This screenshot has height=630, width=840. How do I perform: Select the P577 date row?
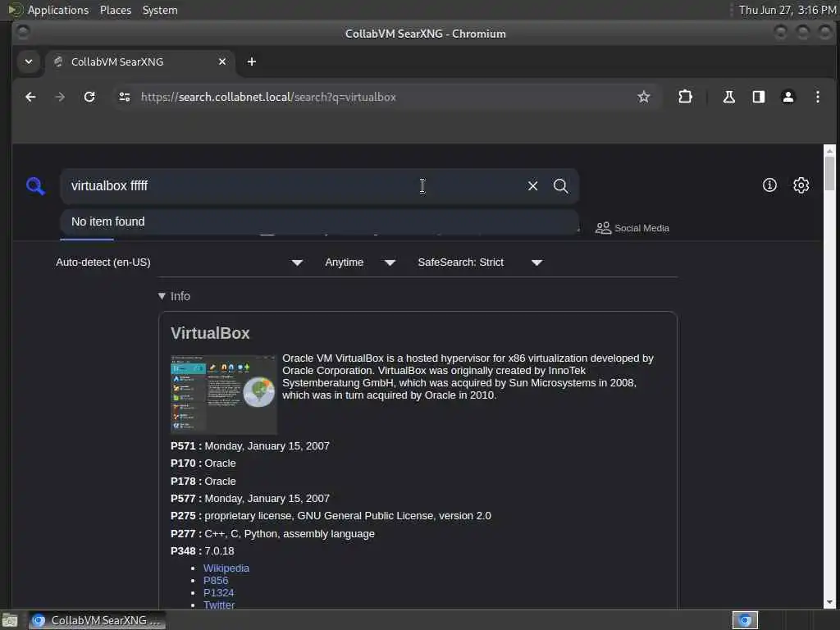click(250, 498)
